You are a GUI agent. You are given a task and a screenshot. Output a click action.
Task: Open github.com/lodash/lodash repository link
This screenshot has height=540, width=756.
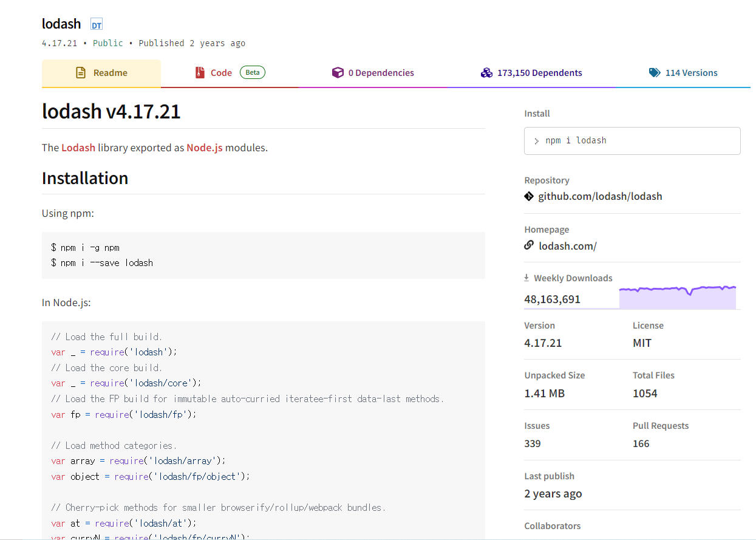click(x=600, y=196)
